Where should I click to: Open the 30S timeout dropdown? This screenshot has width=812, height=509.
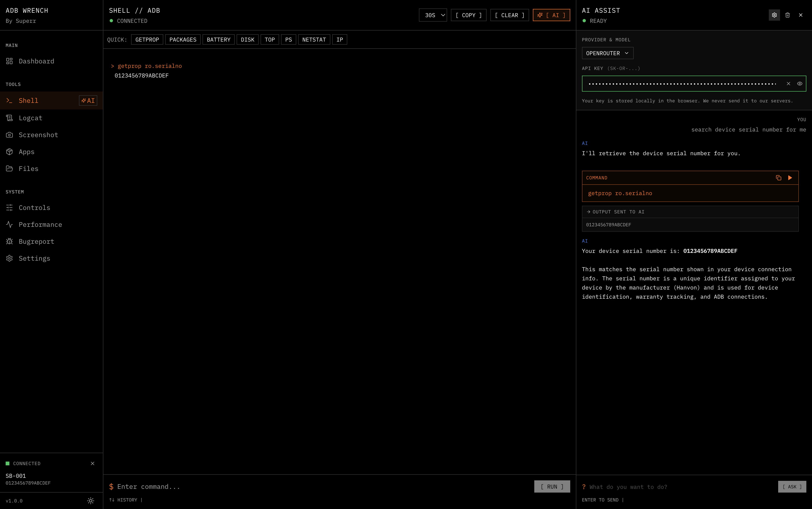pos(433,15)
